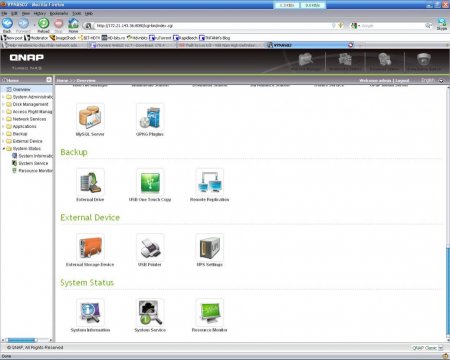The height and width of the screenshot is (360, 450).
Task: Open the Resource Monitor icon
Action: click(x=210, y=313)
